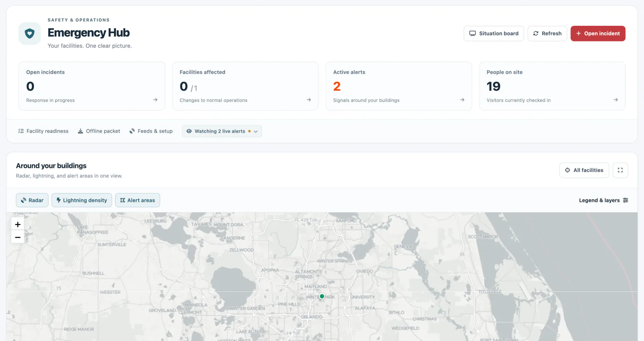Open a new incident
644x341 pixels.
pos(598,33)
